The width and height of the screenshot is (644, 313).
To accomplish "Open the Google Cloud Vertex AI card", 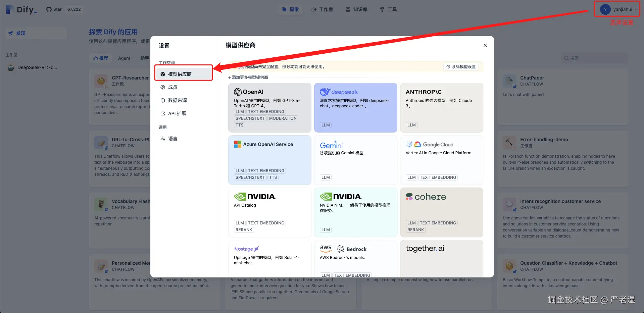I will click(x=441, y=160).
